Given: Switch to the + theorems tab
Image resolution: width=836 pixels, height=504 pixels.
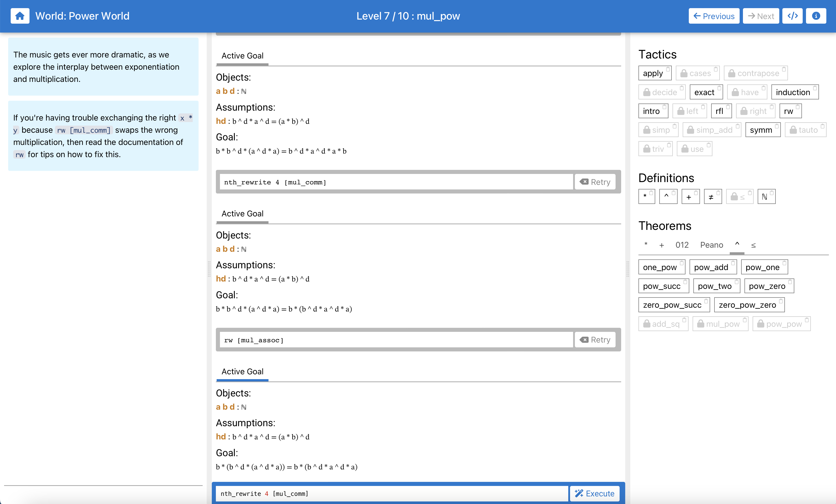Looking at the screenshot, I should (661, 245).
